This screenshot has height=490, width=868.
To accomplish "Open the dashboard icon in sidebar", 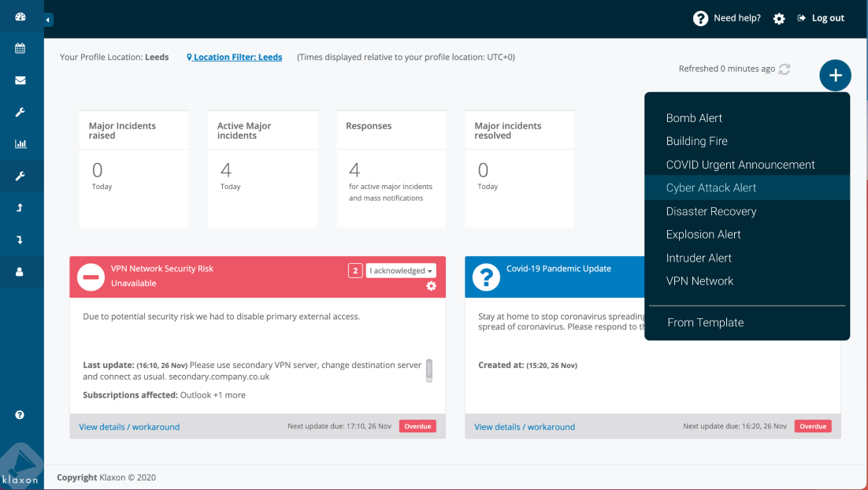I will click(20, 17).
